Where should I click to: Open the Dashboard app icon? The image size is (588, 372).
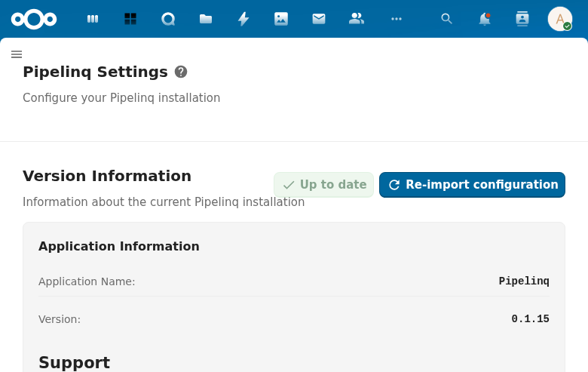pos(93,19)
